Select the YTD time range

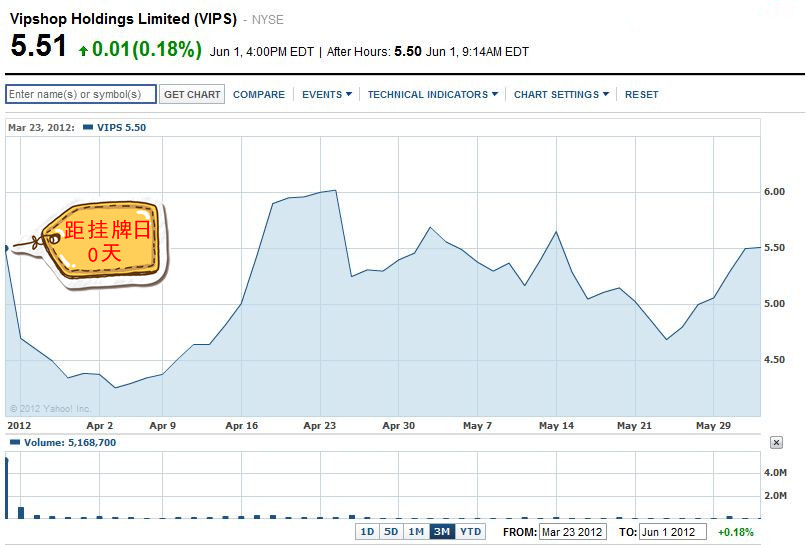470,532
